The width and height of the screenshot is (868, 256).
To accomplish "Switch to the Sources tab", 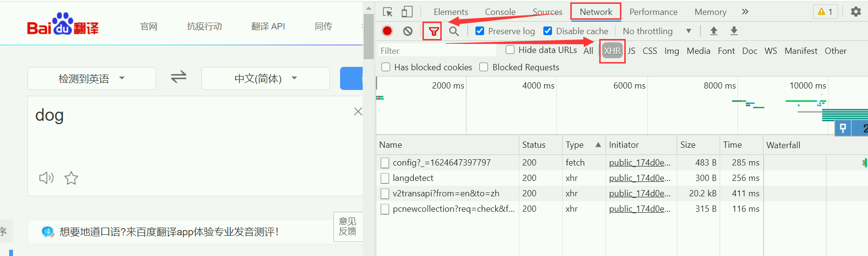I will click(x=547, y=12).
